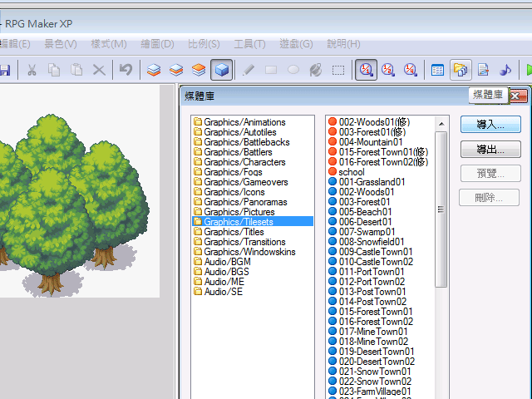The image size is (532, 399).
Task: Choose the Pencil drawing tool
Action: click(x=249, y=70)
